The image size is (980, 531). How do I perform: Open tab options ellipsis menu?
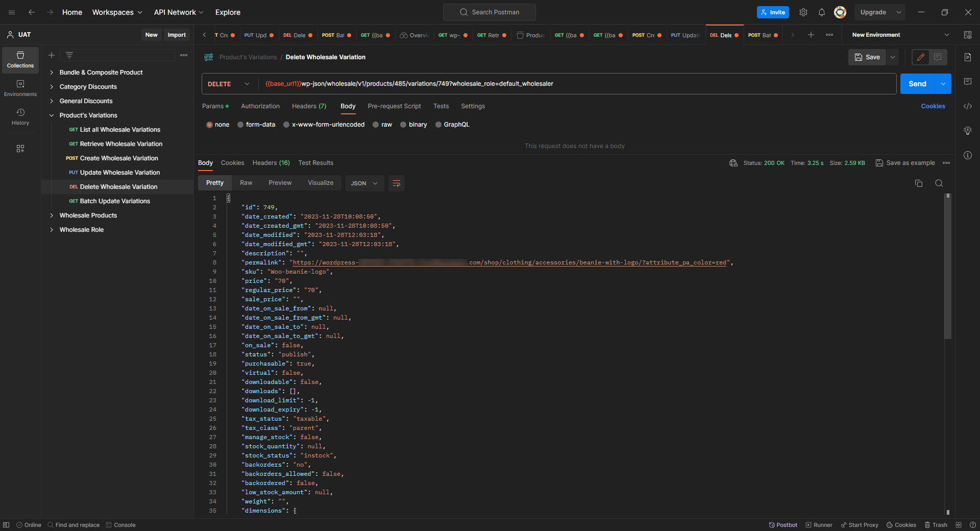click(x=829, y=35)
